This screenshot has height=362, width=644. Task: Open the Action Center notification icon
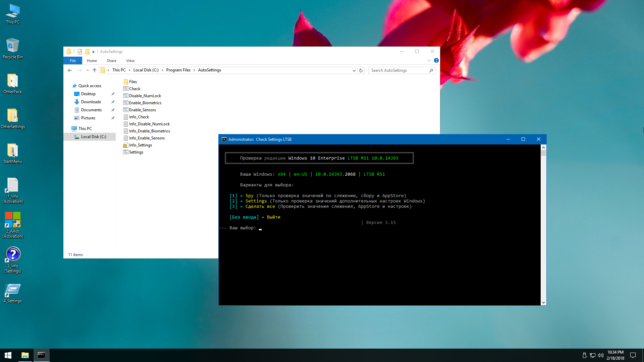pyautogui.click(x=633, y=355)
